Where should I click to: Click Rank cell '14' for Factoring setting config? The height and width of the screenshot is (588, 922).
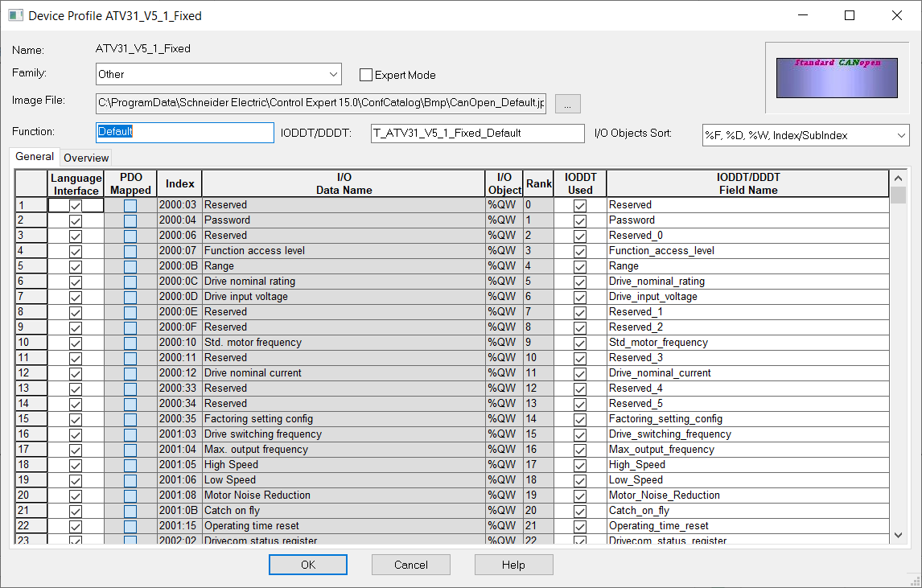coord(538,418)
